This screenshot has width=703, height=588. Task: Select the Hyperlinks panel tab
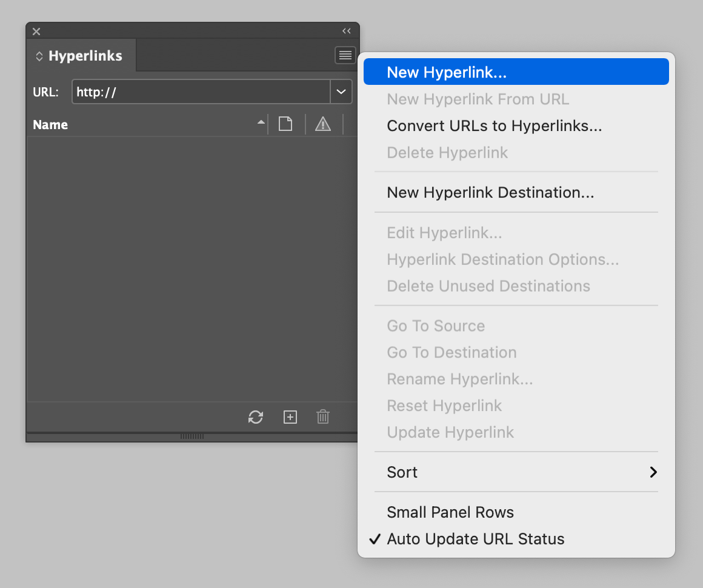tap(81, 56)
